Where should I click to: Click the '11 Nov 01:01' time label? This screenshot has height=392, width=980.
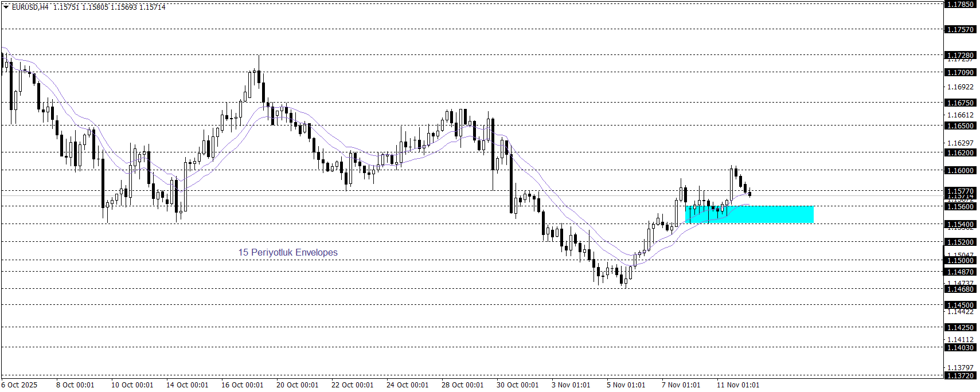[738, 385]
